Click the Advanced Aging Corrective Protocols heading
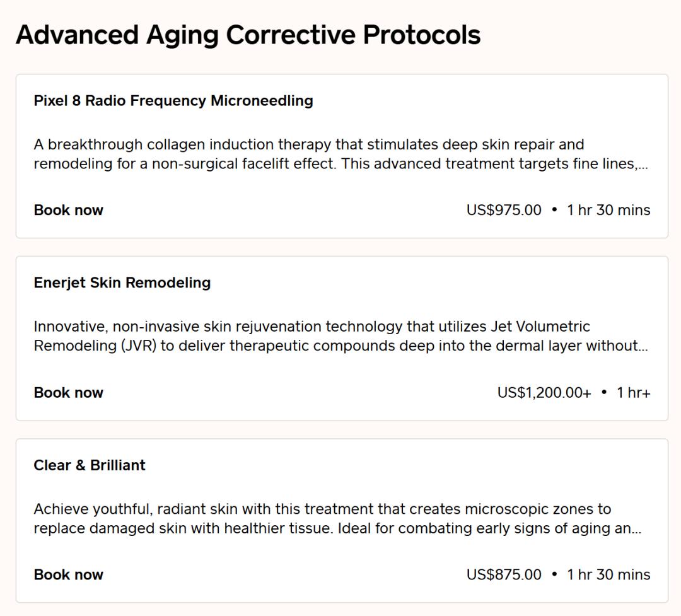The image size is (681, 616). tap(248, 35)
